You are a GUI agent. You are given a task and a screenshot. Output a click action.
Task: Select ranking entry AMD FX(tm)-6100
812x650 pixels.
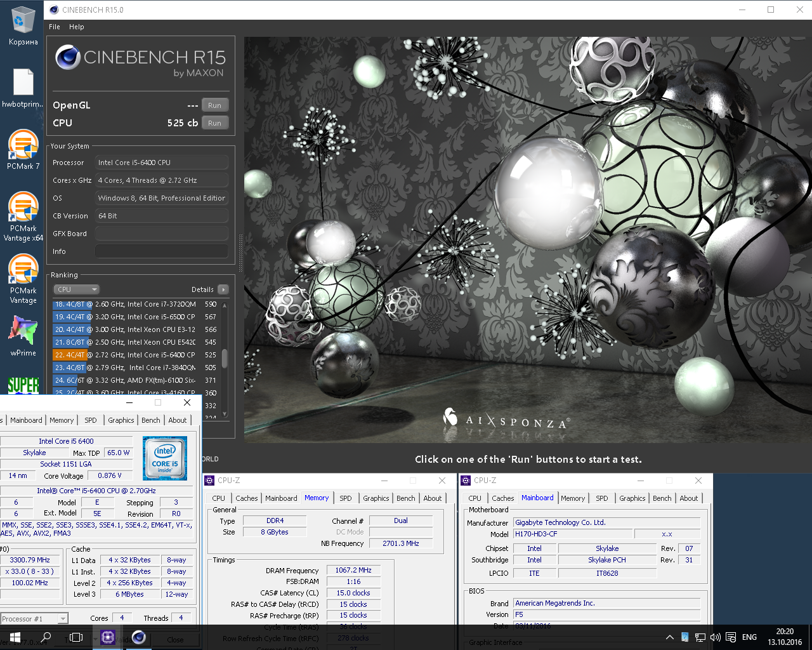pyautogui.click(x=135, y=380)
